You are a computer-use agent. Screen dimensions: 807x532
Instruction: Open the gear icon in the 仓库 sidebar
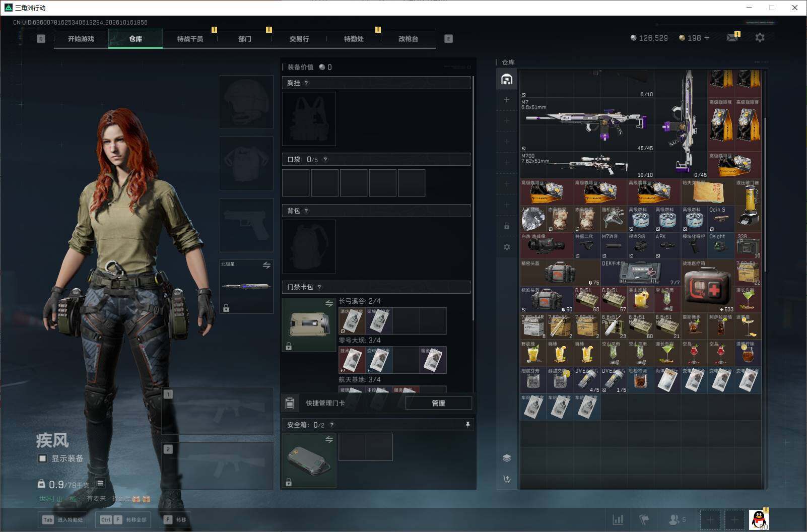tap(507, 247)
